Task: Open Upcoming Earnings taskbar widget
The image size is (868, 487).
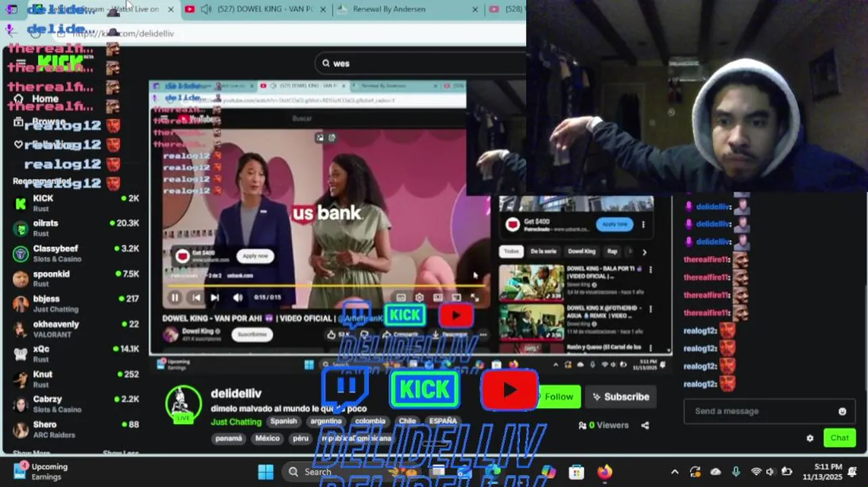Action: click(41, 471)
